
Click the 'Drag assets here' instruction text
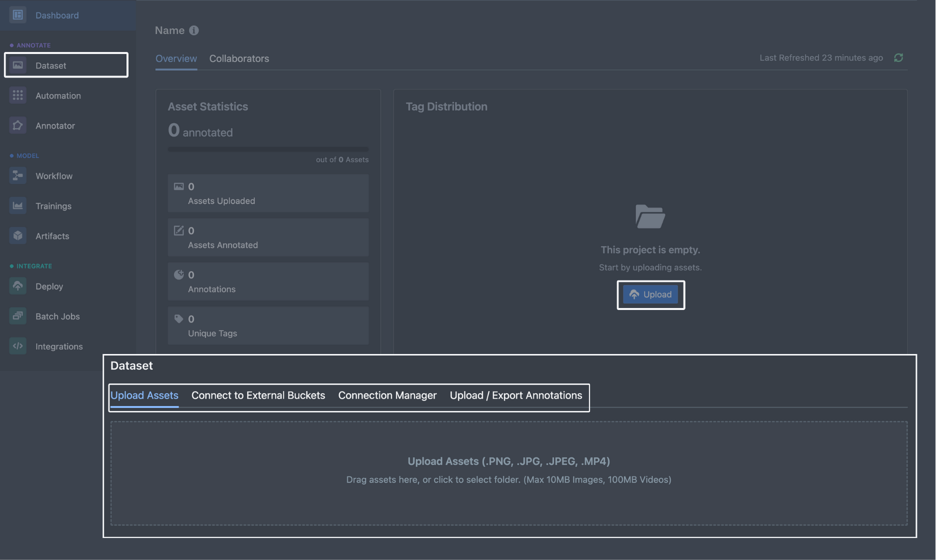coord(508,479)
